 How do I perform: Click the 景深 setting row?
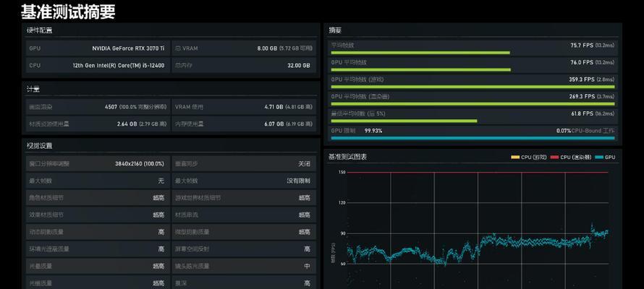pos(244,282)
